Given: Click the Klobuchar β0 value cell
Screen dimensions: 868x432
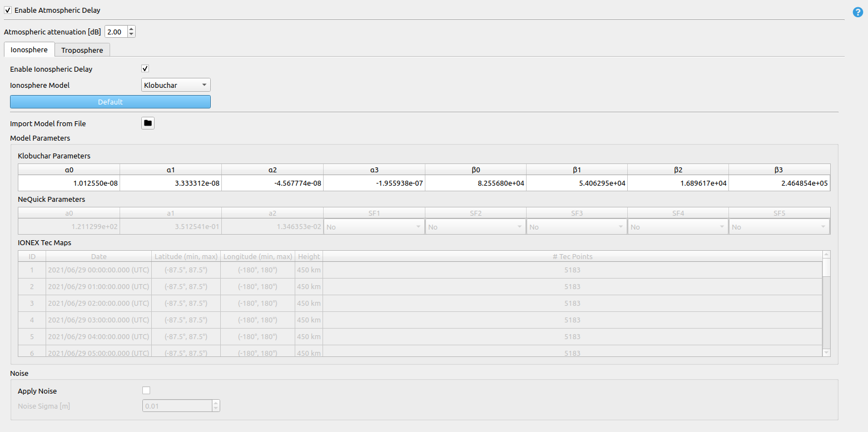Looking at the screenshot, I should [x=475, y=183].
